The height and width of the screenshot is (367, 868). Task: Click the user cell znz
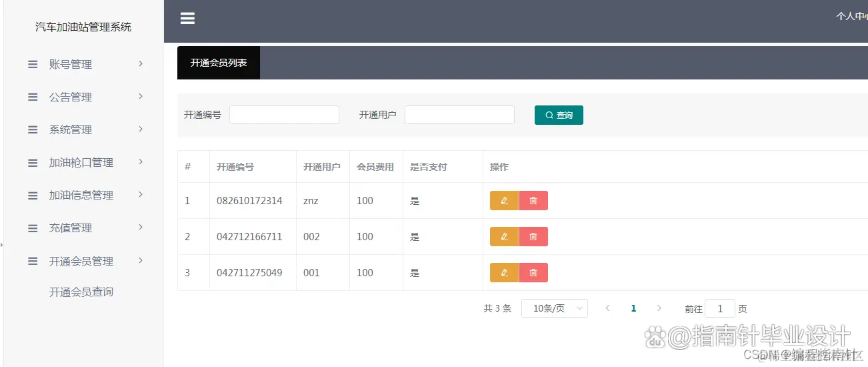point(311,200)
